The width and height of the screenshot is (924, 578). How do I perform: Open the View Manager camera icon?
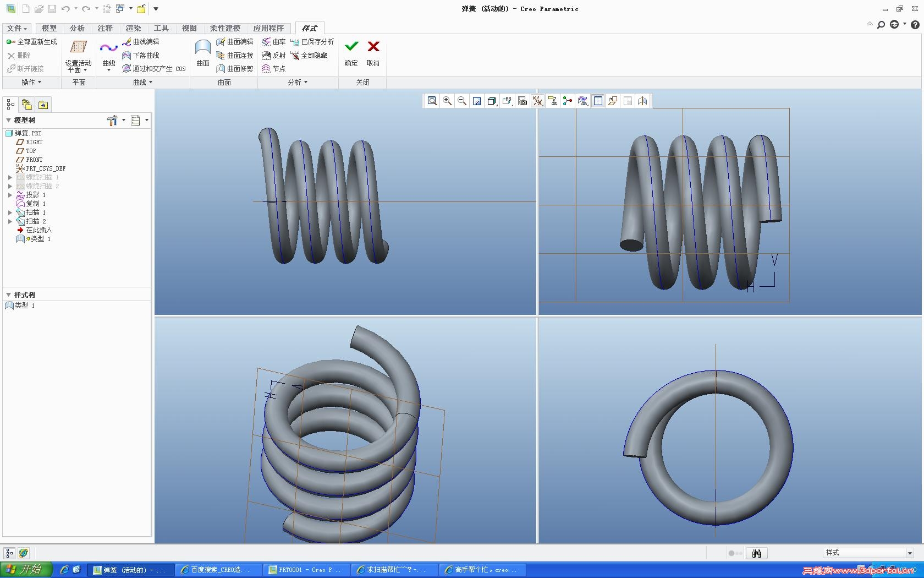pyautogui.click(x=522, y=101)
